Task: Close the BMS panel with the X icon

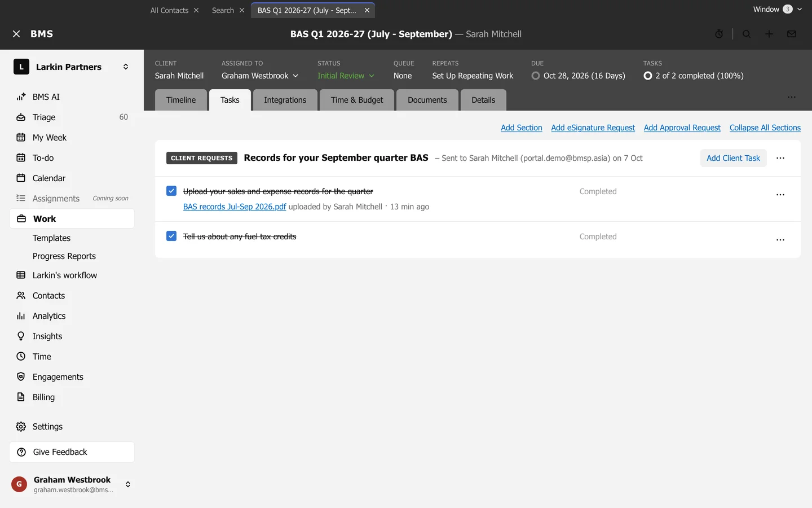Action: pos(16,34)
